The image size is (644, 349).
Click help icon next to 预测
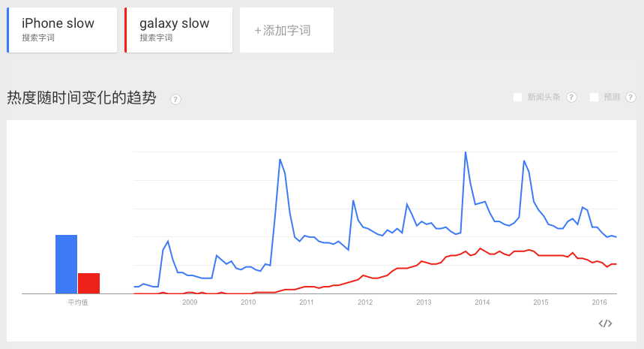(x=631, y=98)
